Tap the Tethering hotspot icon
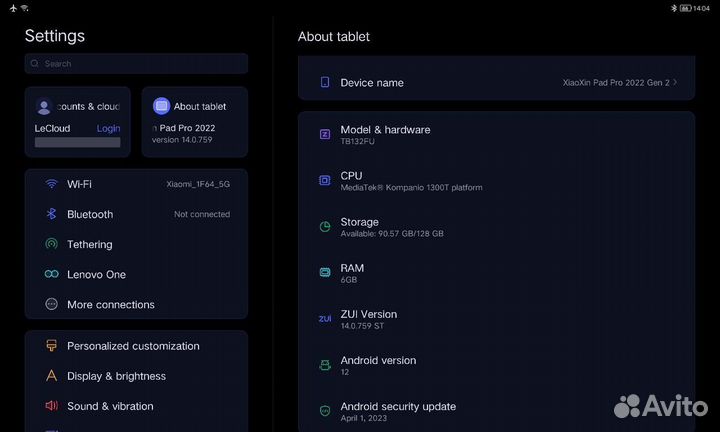The image size is (720, 432). click(51, 244)
